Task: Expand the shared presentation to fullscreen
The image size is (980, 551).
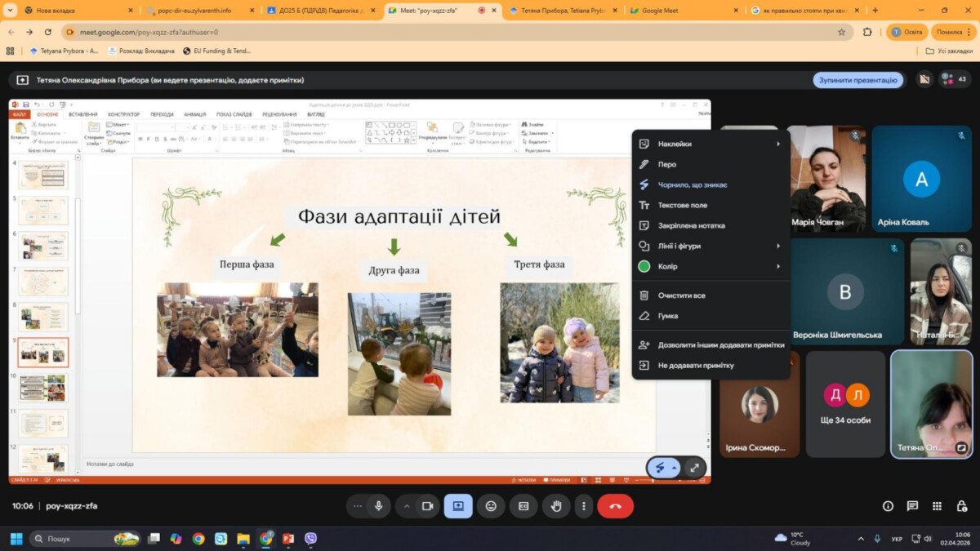Action: pyautogui.click(x=694, y=468)
